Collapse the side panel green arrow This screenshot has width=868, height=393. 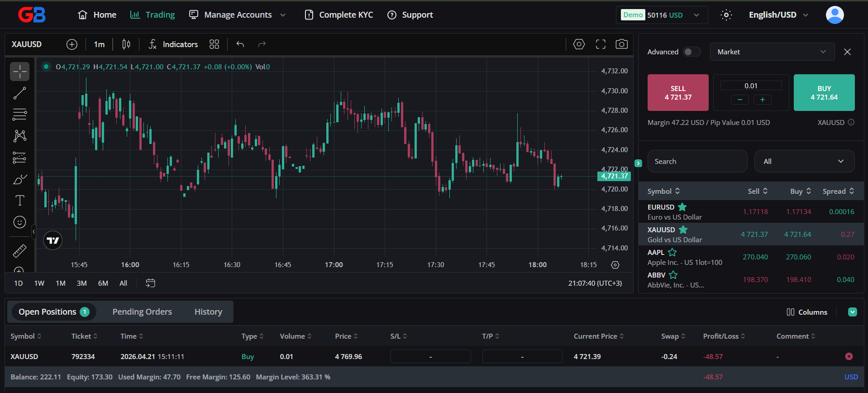pyautogui.click(x=639, y=163)
